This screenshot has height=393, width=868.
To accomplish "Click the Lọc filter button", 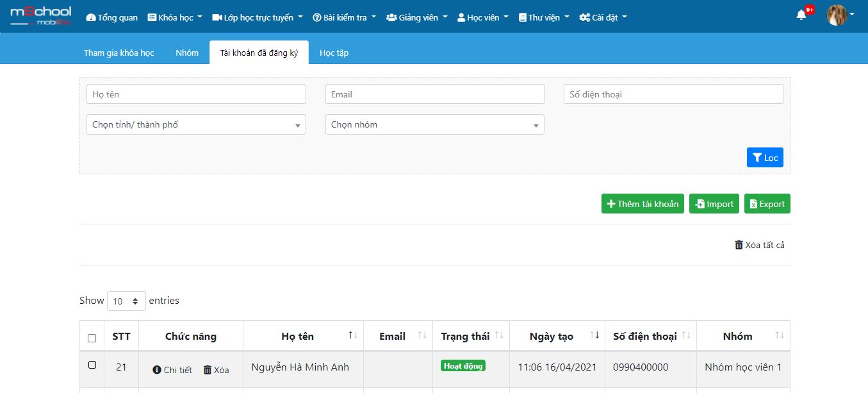I will tap(765, 158).
